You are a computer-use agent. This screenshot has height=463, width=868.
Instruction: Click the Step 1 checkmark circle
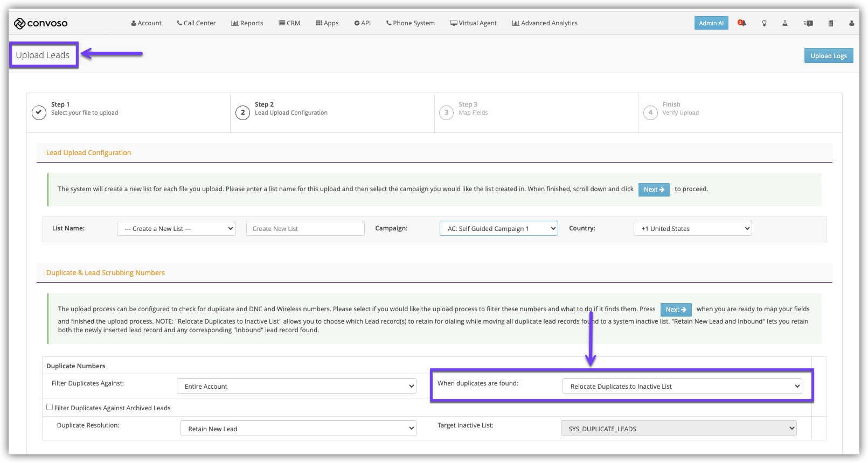(39, 113)
